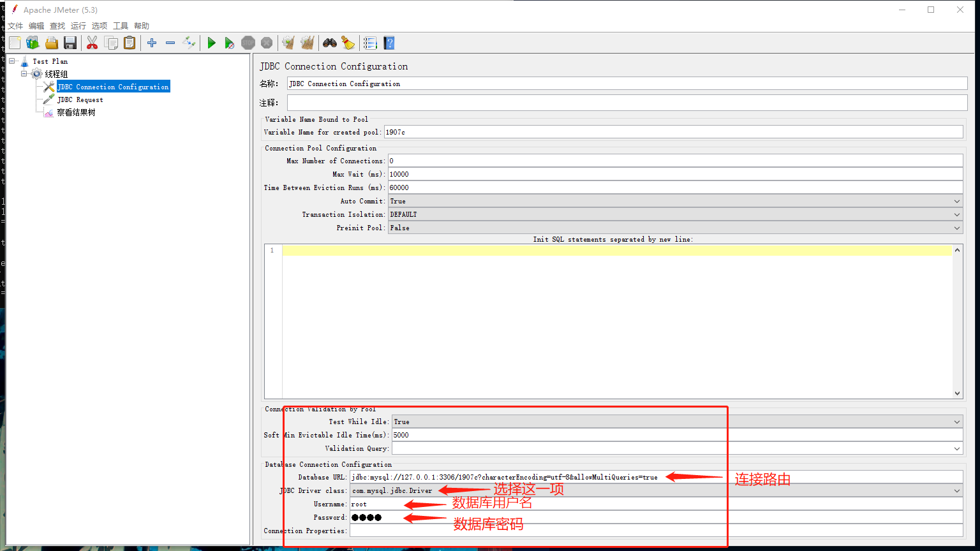Click the Database URL field

657,477
